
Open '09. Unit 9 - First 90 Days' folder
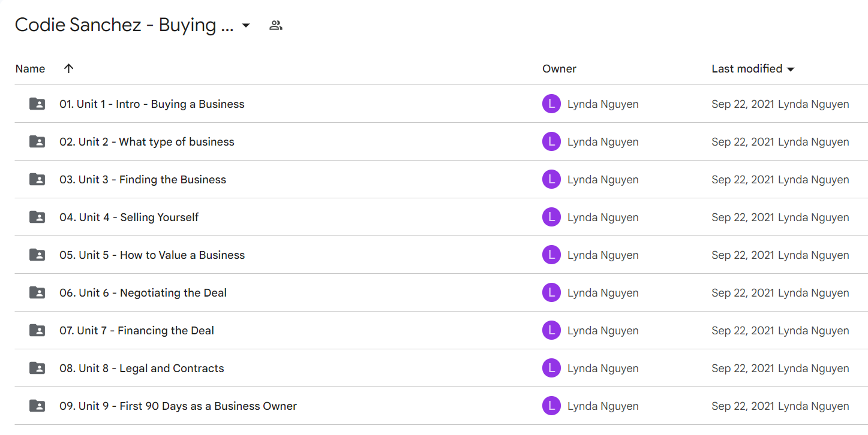click(x=178, y=406)
